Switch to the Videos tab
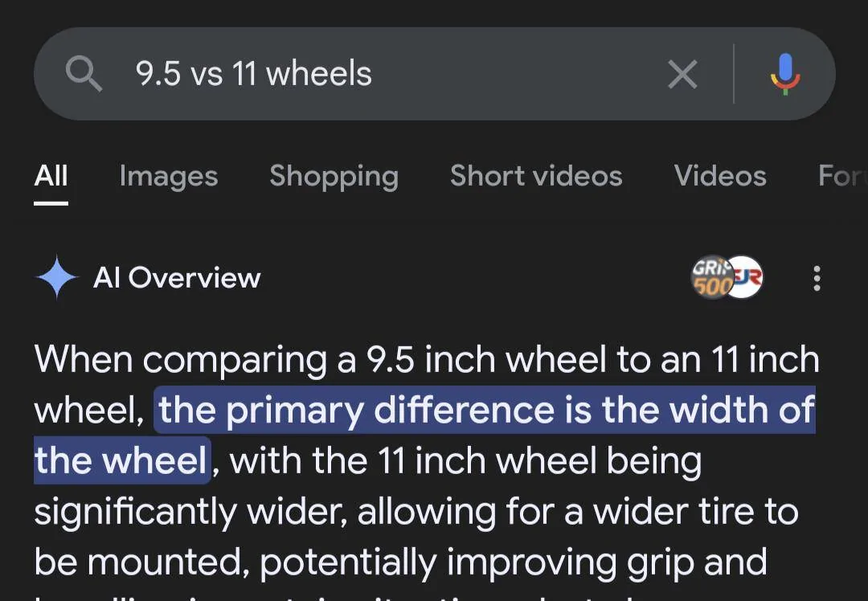Screen dimensions: 868x601 (719, 176)
